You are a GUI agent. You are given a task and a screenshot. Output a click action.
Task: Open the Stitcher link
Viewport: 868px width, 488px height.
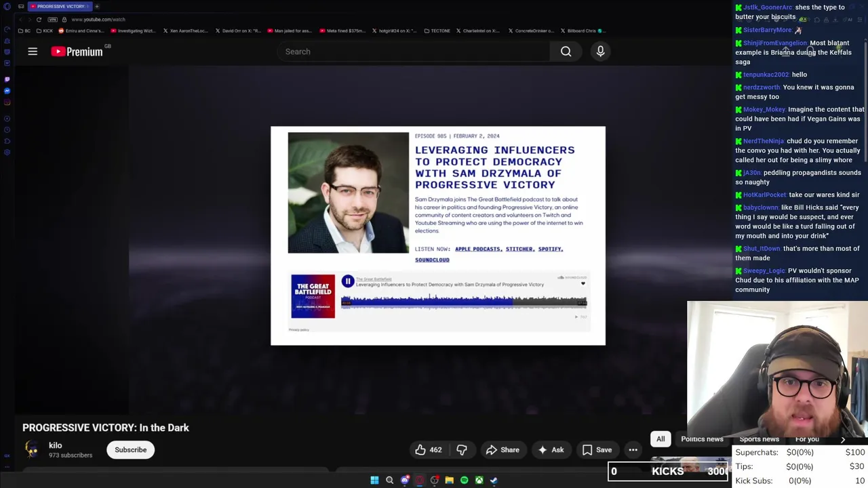[x=519, y=249]
